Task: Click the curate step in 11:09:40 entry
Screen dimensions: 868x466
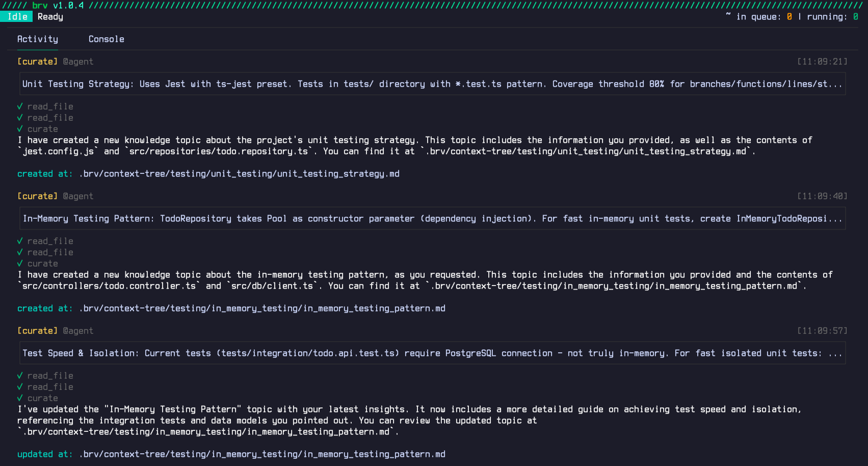Action: click(x=43, y=264)
